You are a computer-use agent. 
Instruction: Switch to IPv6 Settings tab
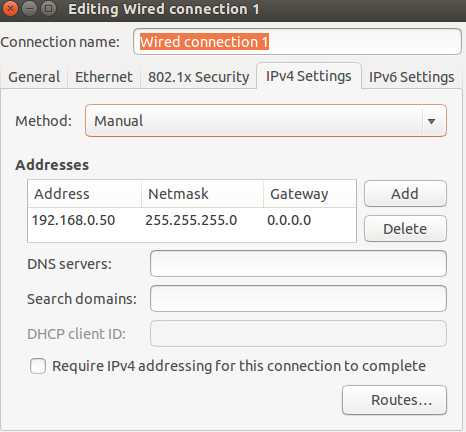[412, 77]
